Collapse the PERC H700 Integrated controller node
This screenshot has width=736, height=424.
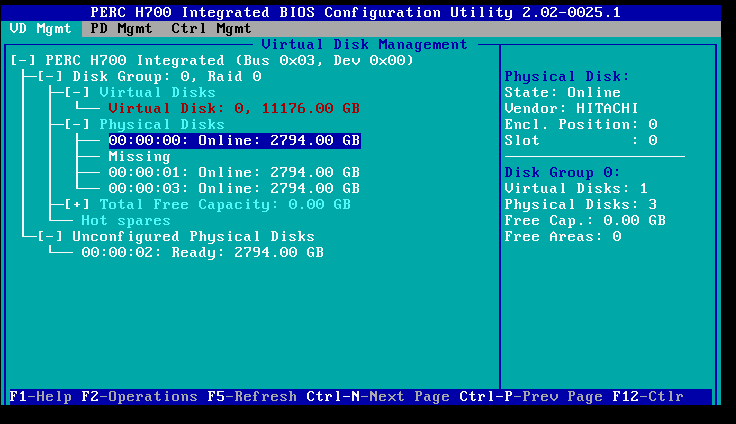click(23, 61)
